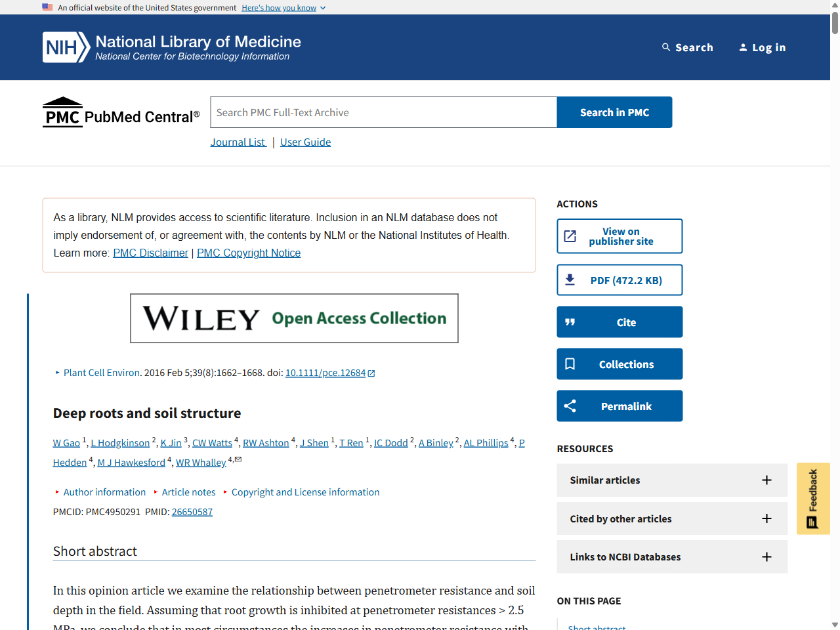Click the PMC PubMed Central logo
The image size is (840, 630).
coord(121,113)
